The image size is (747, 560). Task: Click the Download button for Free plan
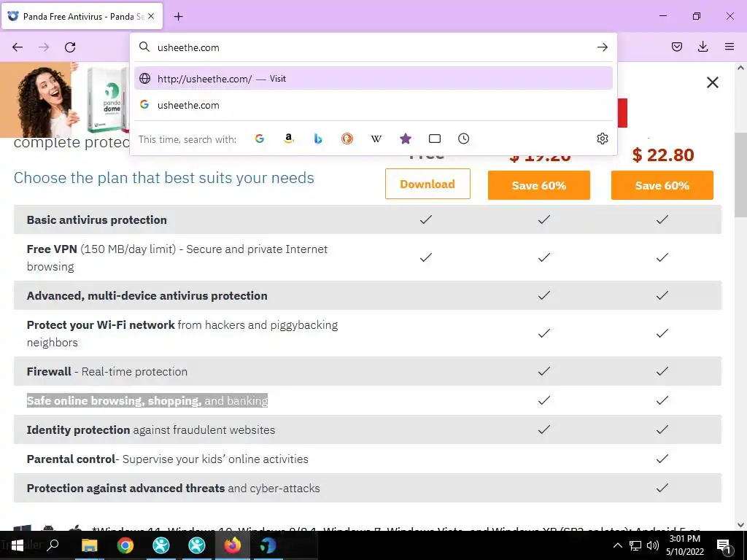pyautogui.click(x=427, y=184)
